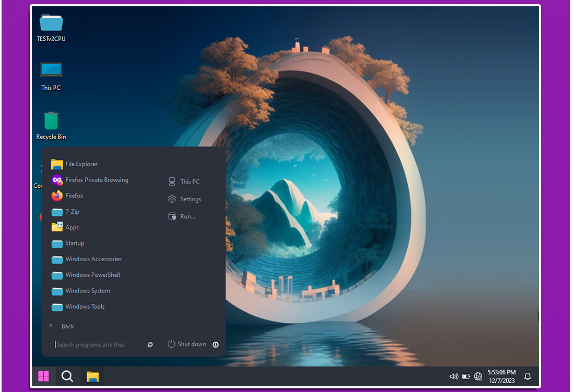
Task: Open the notification bell in the taskbar
Action: tap(528, 376)
